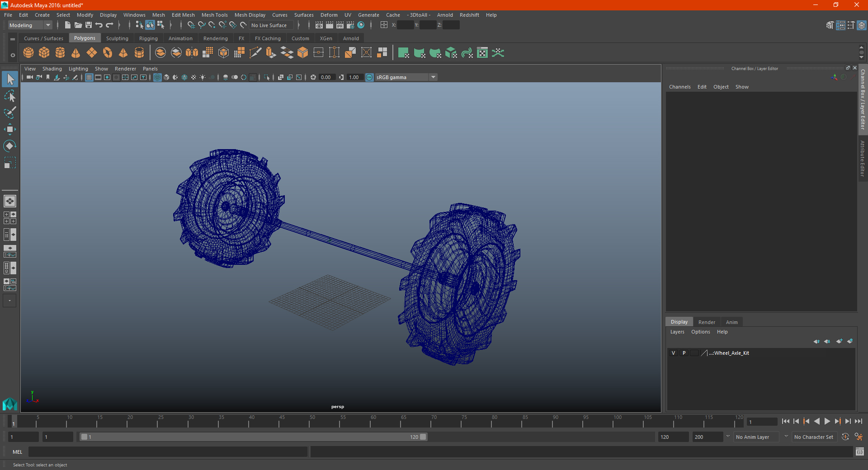Create a new scene using the file icon

click(x=67, y=25)
